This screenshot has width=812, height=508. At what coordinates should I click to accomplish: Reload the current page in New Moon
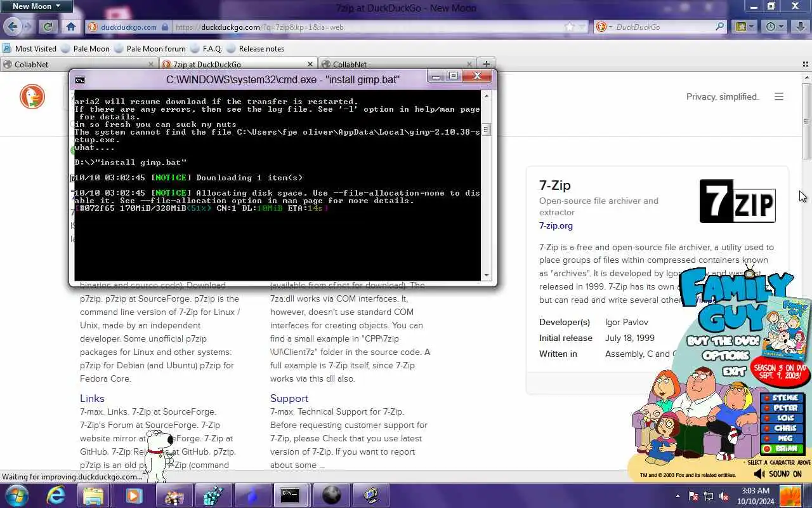coord(48,27)
